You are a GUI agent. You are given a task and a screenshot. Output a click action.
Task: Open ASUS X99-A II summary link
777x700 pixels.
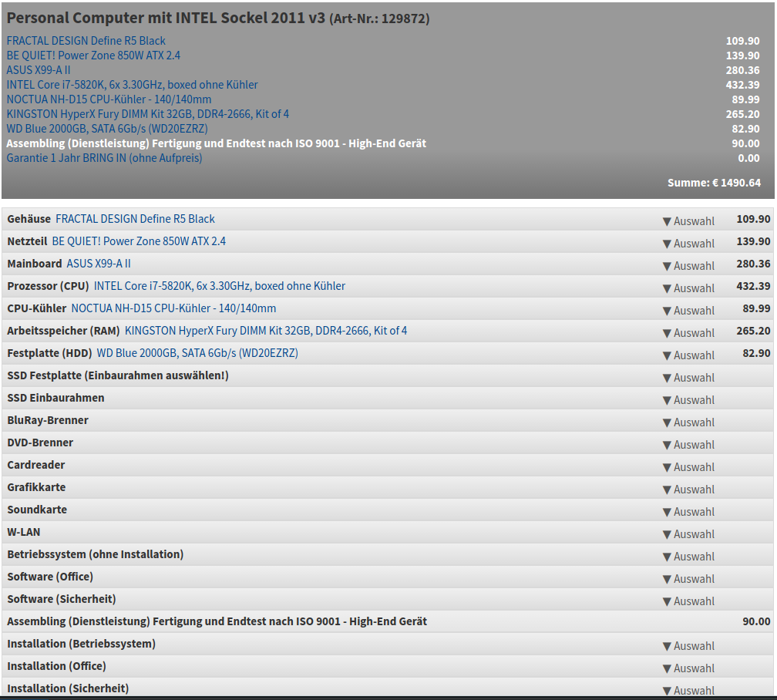click(x=39, y=70)
